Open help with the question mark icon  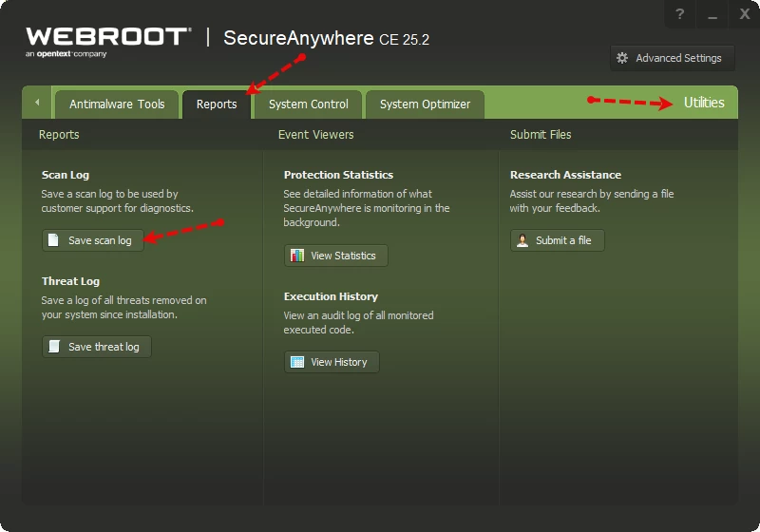pos(680,14)
